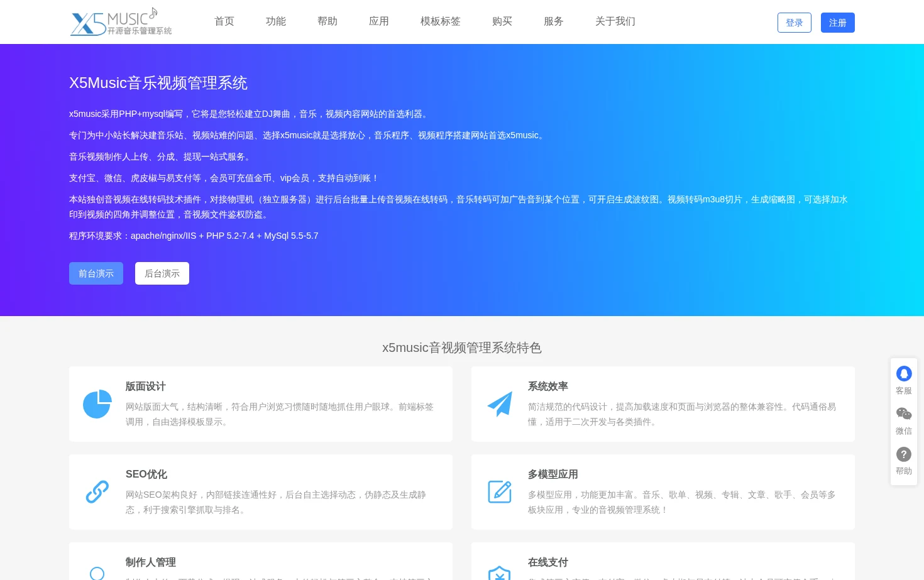Click the 在线支付 card title
The height and width of the screenshot is (580, 924).
[548, 562]
